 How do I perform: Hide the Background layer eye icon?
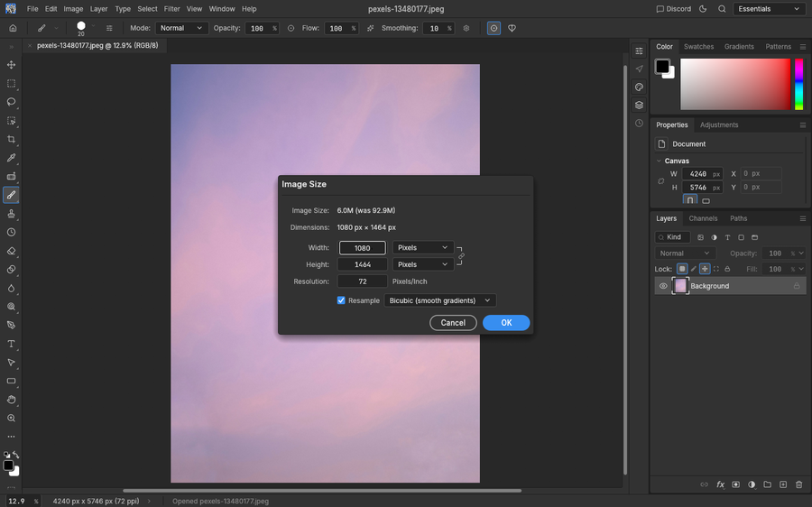(x=663, y=286)
